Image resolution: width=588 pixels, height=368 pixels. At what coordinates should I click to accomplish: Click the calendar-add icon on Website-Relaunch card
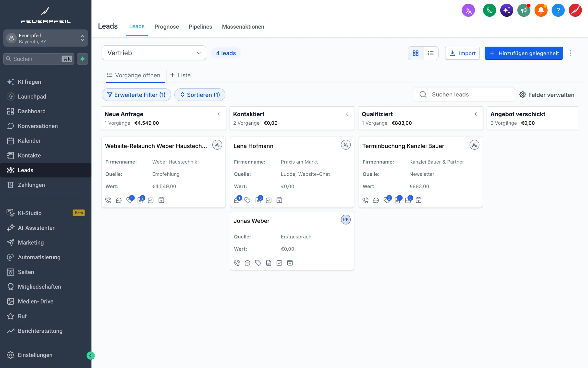click(161, 200)
